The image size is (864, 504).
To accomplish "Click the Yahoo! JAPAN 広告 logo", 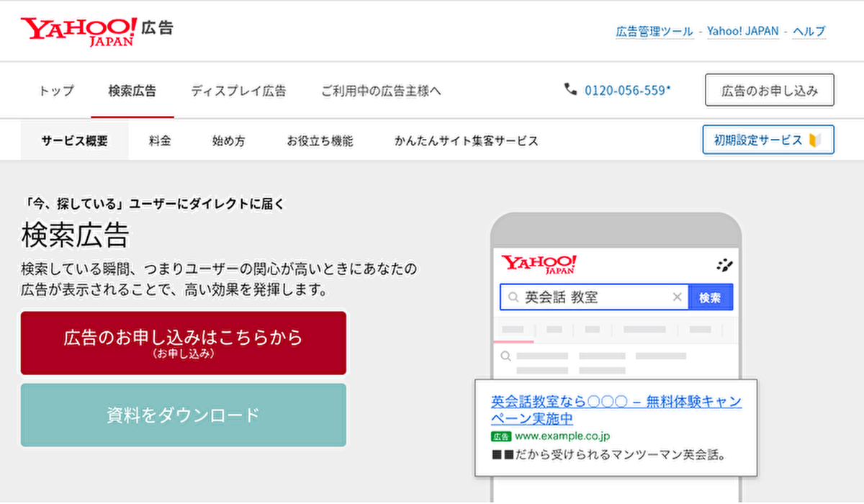I will [97, 31].
